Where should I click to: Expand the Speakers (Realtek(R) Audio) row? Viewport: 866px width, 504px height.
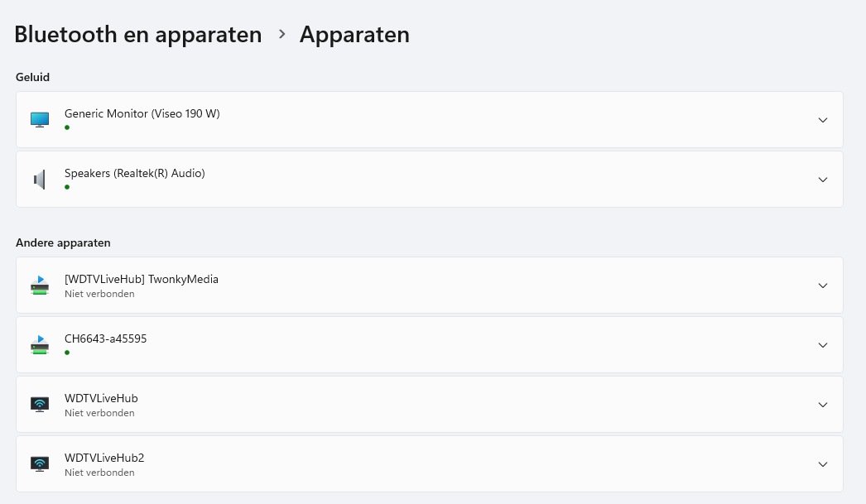822,180
